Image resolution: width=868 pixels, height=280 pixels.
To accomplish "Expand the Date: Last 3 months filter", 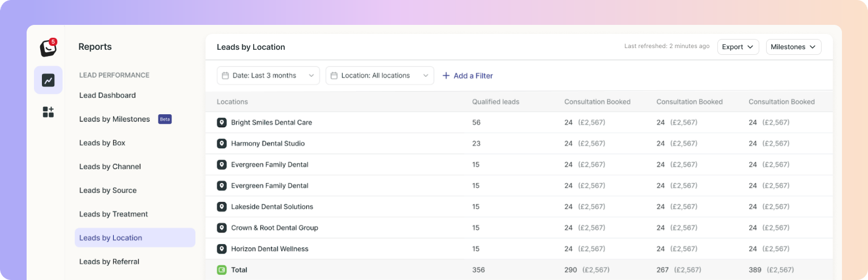I will pyautogui.click(x=268, y=76).
